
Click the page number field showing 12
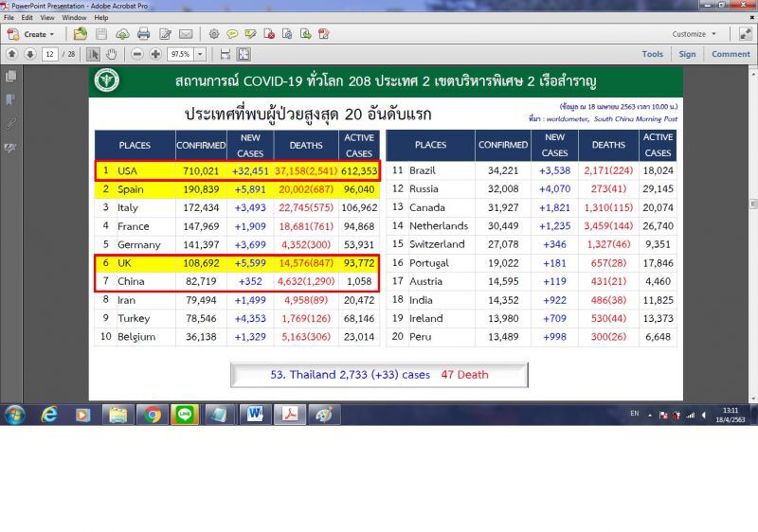click(50, 54)
